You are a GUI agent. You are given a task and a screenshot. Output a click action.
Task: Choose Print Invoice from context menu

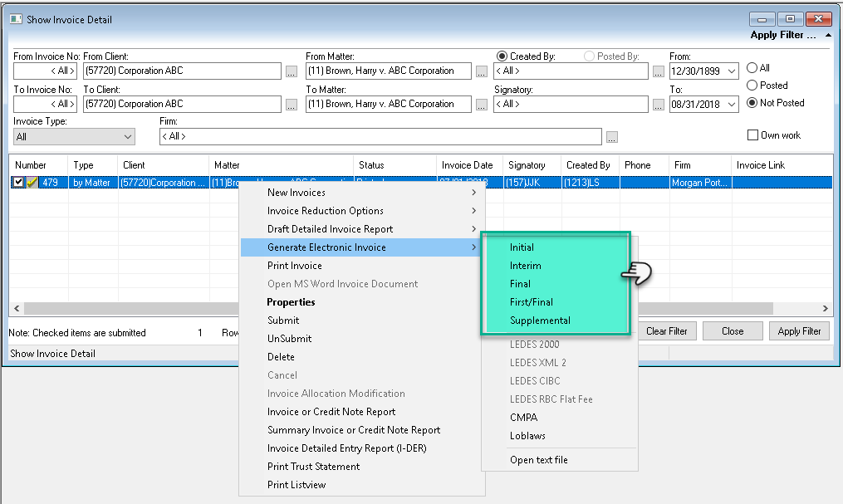click(x=362, y=266)
